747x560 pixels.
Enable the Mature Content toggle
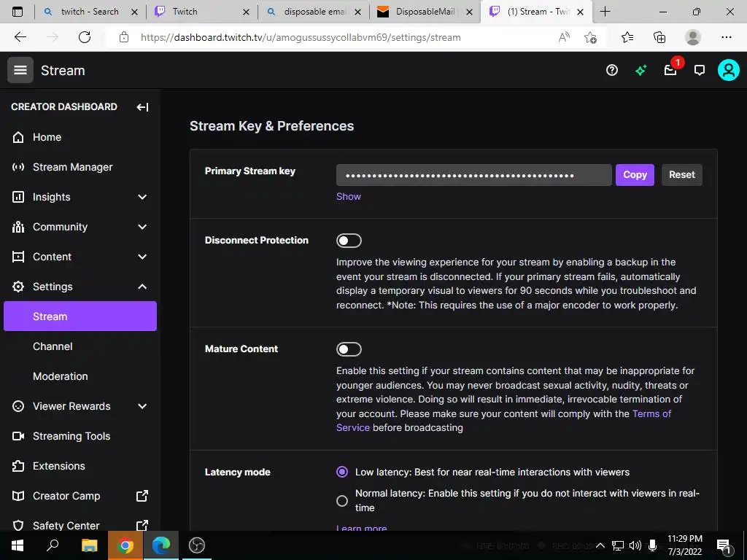coord(349,349)
